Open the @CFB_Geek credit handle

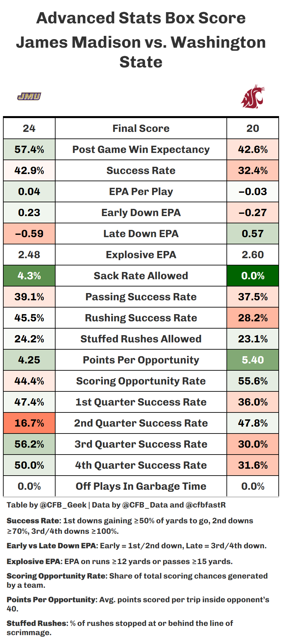[63, 505]
